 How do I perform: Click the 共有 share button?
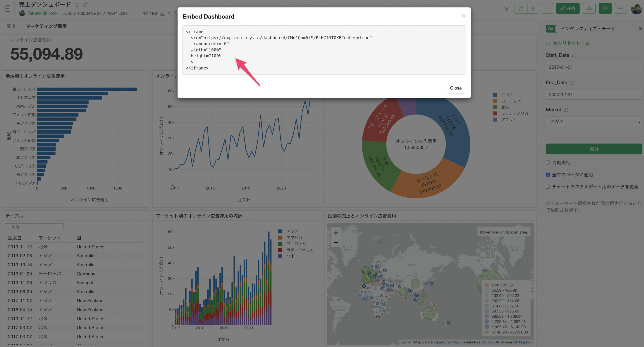coord(567,8)
